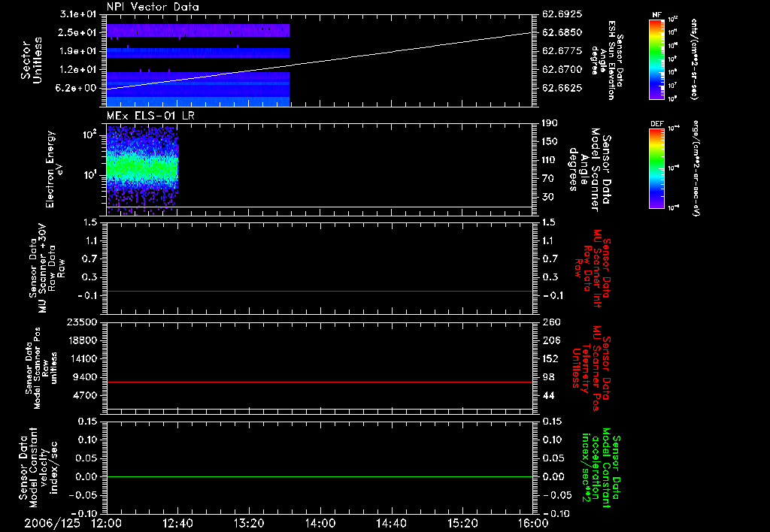Click the 62.6775 elevation tick label
Viewport: 770px width, 532px height.
pos(562,51)
